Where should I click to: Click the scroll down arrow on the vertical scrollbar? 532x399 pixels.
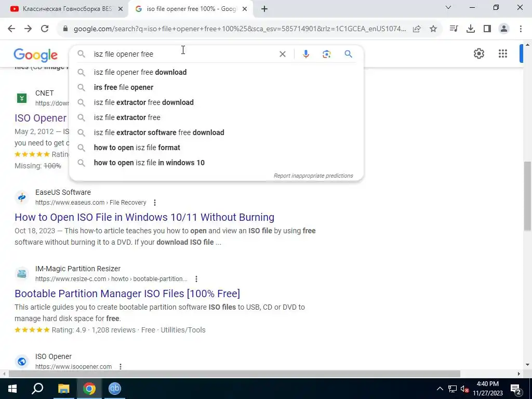click(528, 365)
